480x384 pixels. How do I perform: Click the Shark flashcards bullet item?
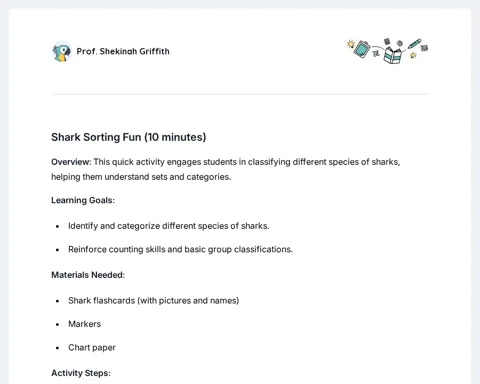tap(154, 301)
